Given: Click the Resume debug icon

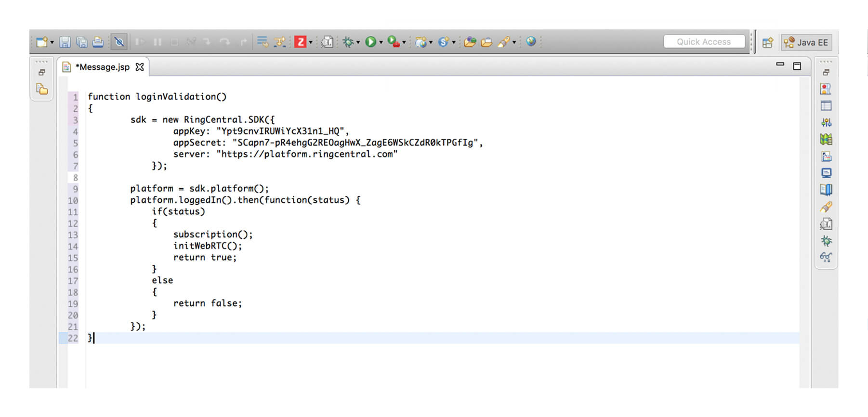Looking at the screenshot, I should tap(140, 42).
